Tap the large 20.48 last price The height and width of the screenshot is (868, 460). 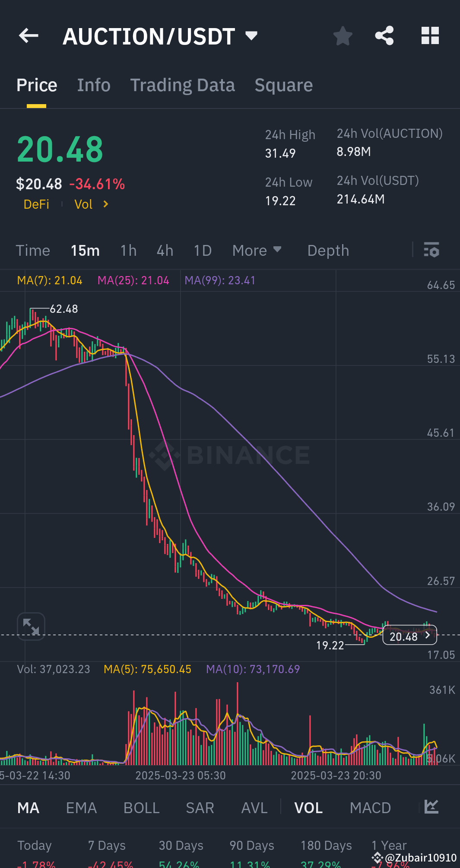60,149
